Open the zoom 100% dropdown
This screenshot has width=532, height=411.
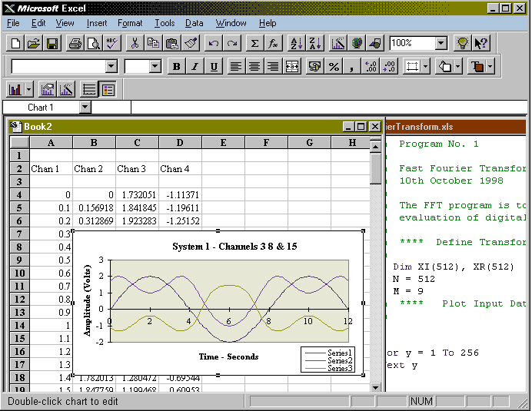click(441, 43)
